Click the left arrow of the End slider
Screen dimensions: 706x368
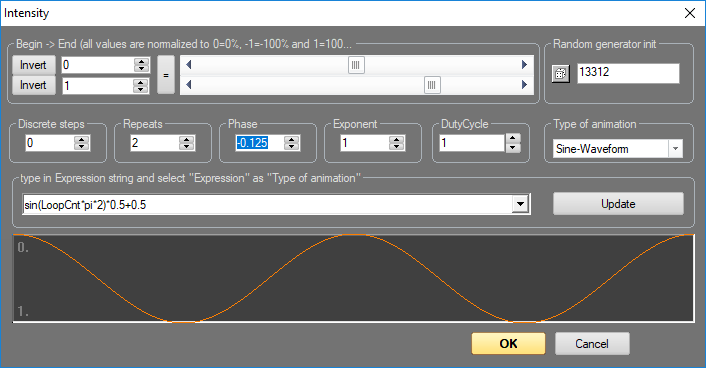pyautogui.click(x=189, y=85)
